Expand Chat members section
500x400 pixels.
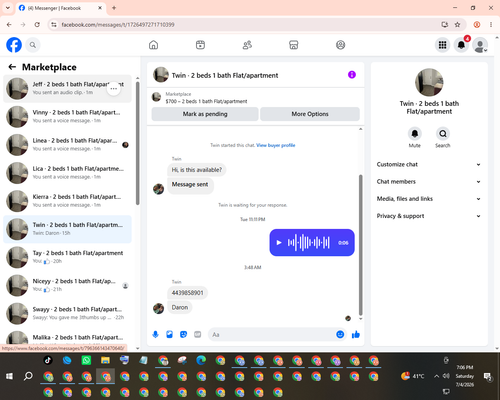[x=429, y=182]
